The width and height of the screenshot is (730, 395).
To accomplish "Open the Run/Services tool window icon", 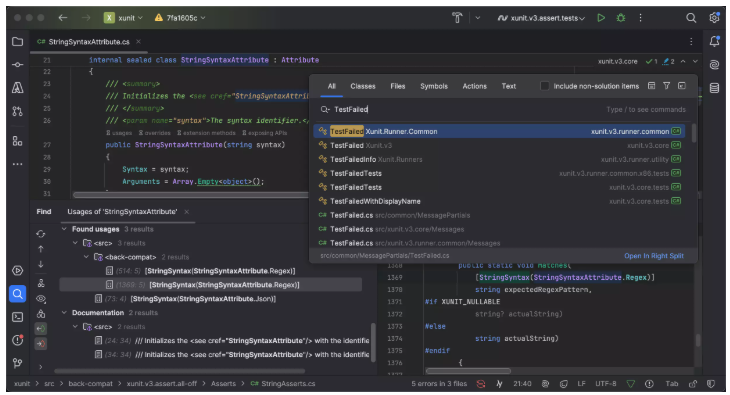I will 17,271.
